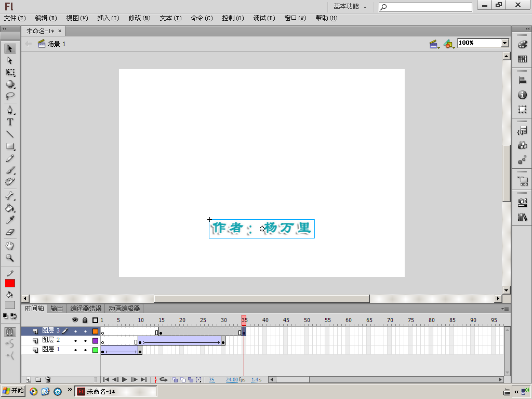This screenshot has width=532, height=399.
Task: Expand the right panel dock double-arrow
Action: [528, 29]
